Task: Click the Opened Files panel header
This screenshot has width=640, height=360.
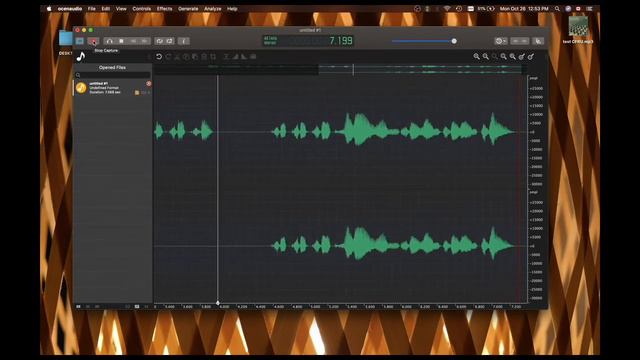Action: click(x=112, y=67)
